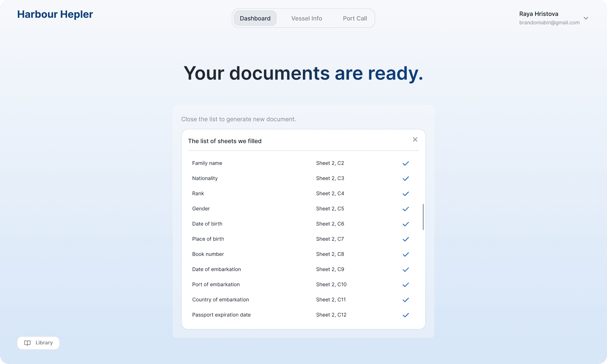Screen dimensions: 607x364
Task: Click the check icon for Date of birth
Action: (x=405, y=224)
